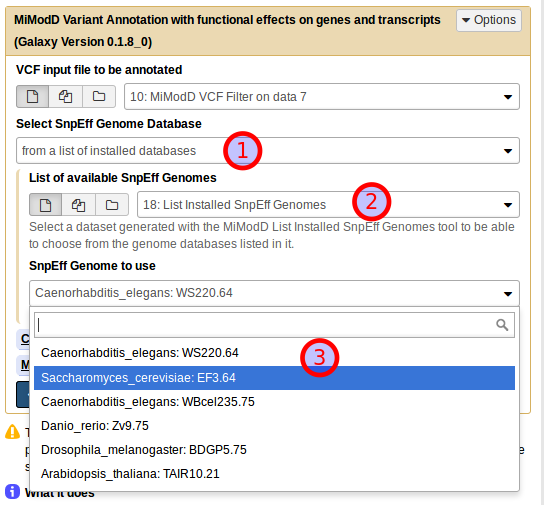This screenshot has height=505, width=544.
Task: Select multiple datasets icon for VCF input
Action: pos(65,96)
